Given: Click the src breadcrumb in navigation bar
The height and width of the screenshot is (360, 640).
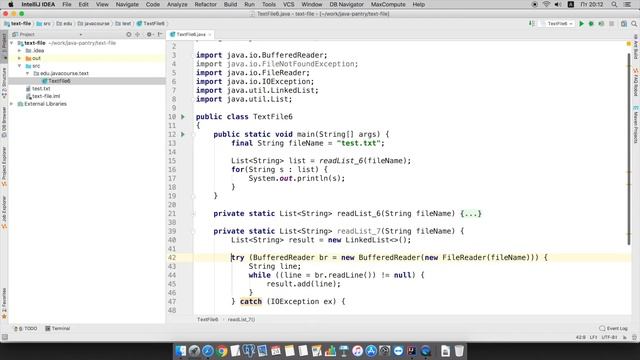Looking at the screenshot, I should [43, 24].
